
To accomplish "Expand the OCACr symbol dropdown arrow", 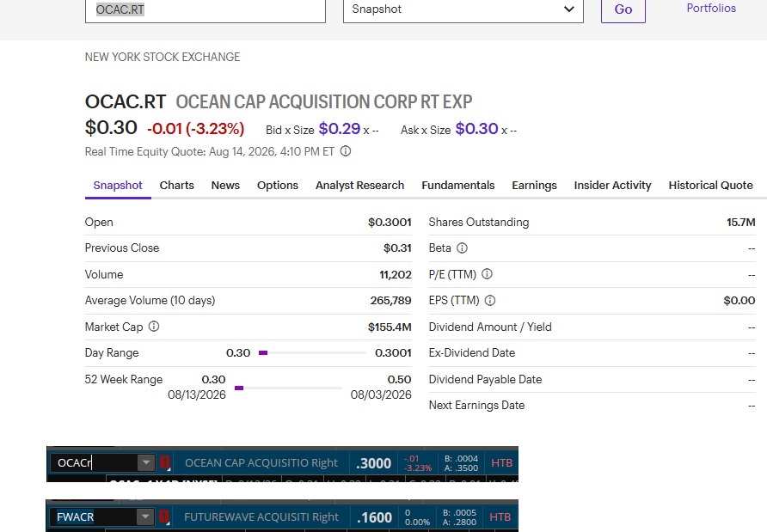I will tap(145, 462).
